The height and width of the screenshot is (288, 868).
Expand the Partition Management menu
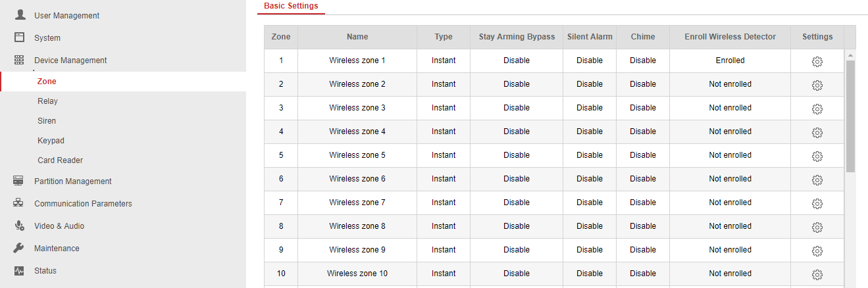pyautogui.click(x=72, y=181)
